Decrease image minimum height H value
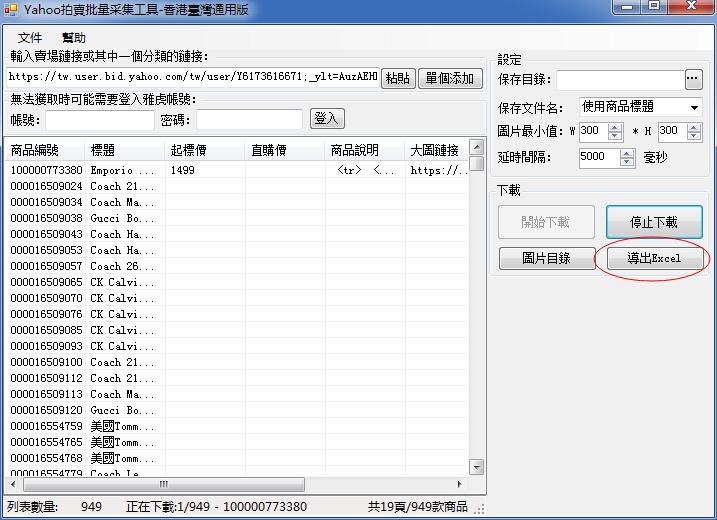Viewport: 717px width, 520px height. pyautogui.click(x=694, y=136)
